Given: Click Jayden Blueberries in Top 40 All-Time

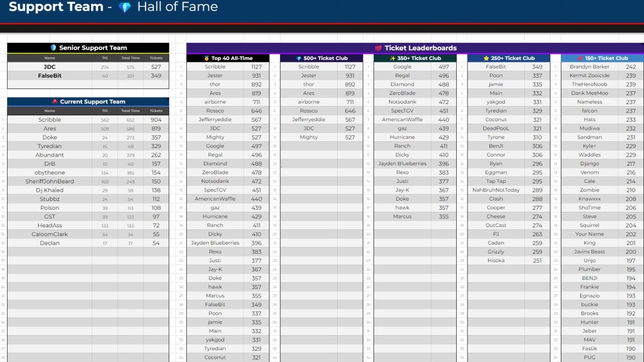Looking at the screenshot, I should [215, 243].
